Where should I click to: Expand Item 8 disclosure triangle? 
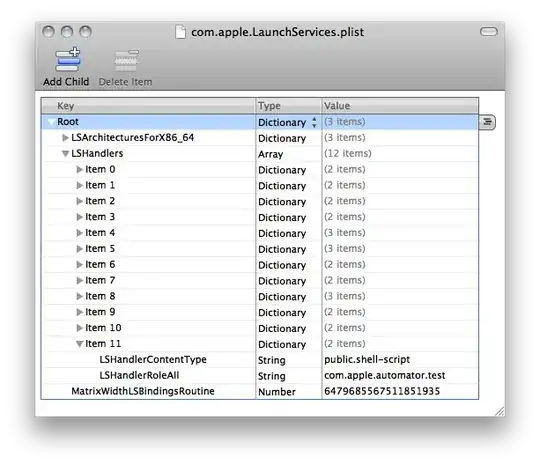coord(79,296)
